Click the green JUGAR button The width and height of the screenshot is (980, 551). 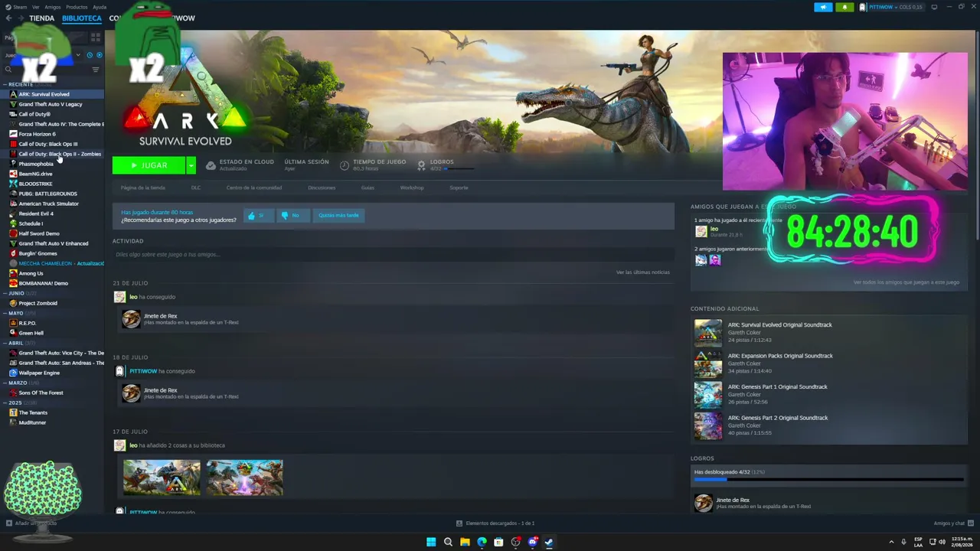[149, 165]
